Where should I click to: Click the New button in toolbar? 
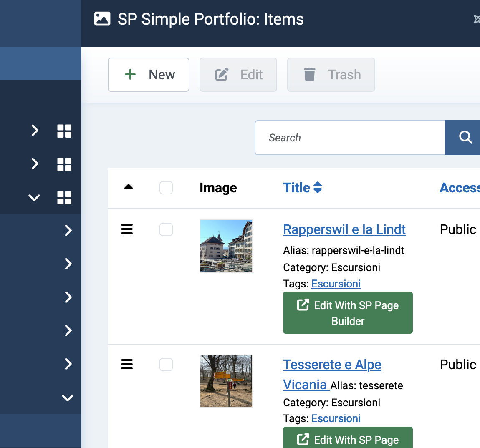[x=149, y=75]
